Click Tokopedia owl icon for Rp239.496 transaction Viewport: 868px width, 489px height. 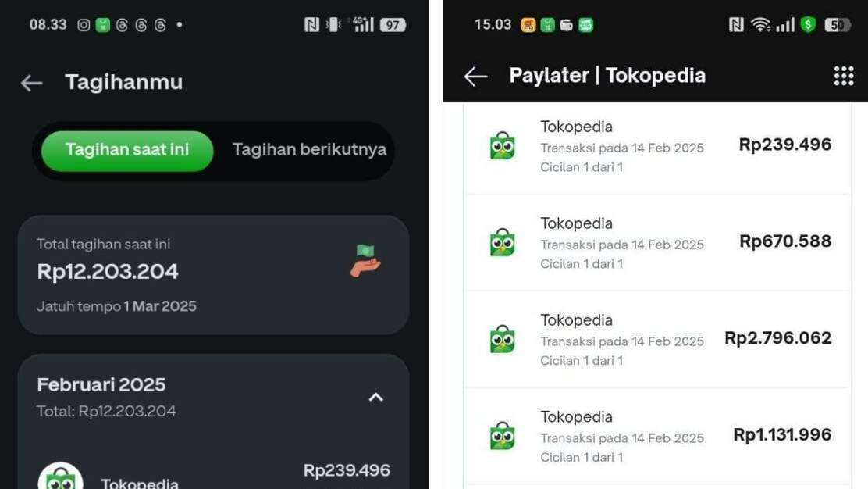point(503,145)
